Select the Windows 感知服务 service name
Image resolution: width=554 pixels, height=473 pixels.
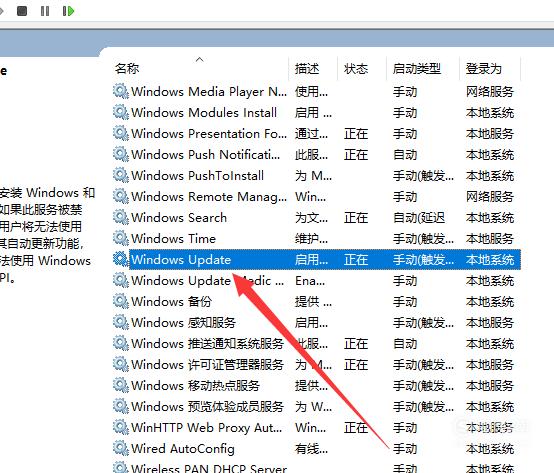tap(183, 323)
